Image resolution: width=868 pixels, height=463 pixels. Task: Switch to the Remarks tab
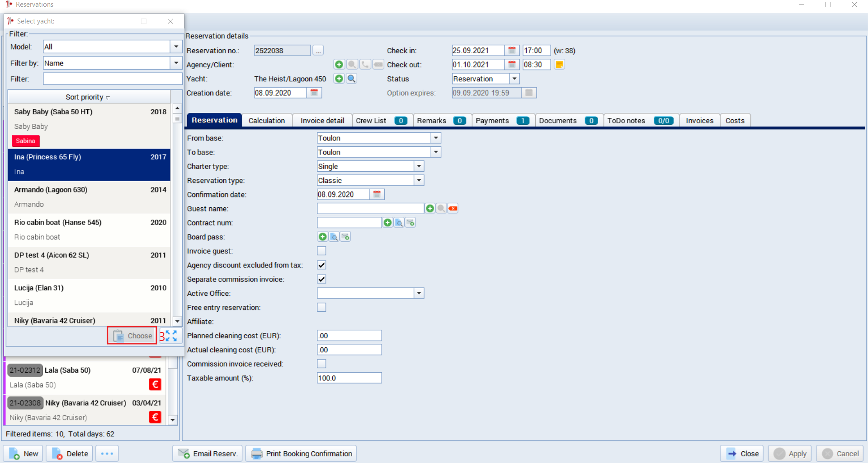click(x=442, y=121)
